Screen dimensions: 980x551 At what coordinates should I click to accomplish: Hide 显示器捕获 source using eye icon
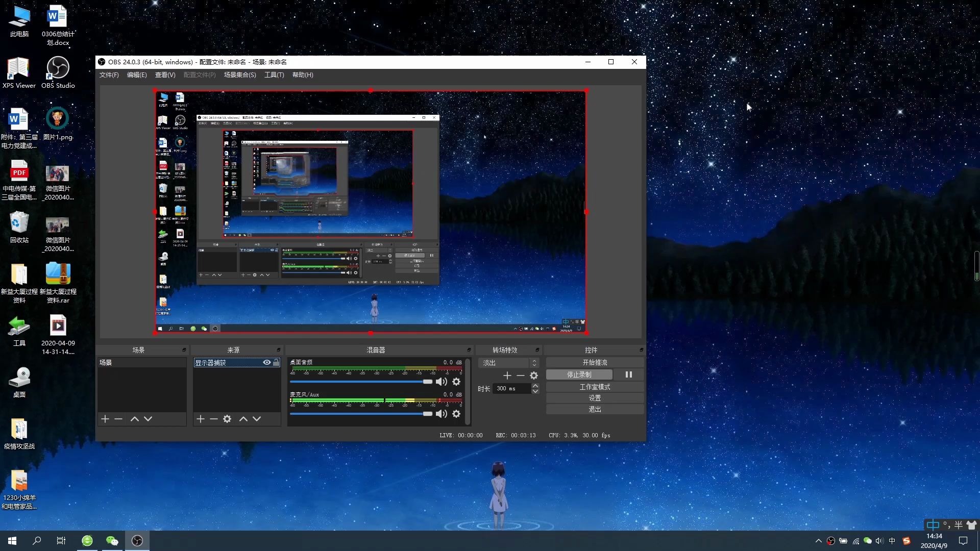click(267, 362)
